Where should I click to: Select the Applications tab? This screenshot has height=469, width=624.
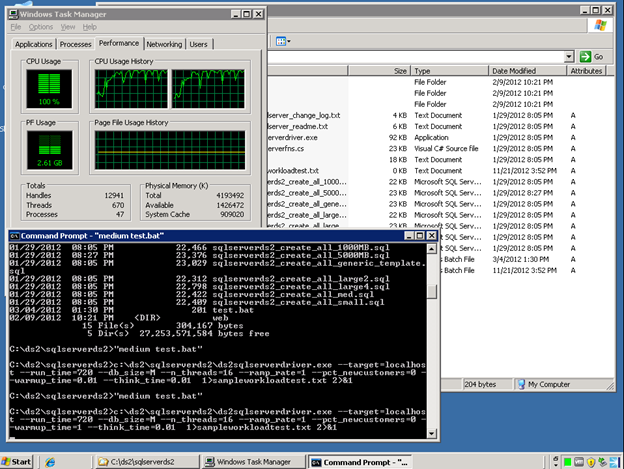coord(34,45)
